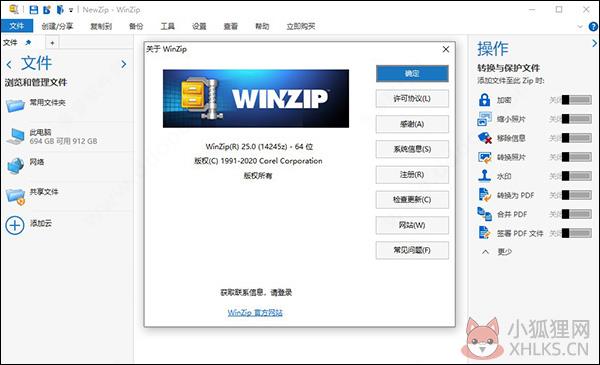Open the 查看 tab
The image size is (600, 365).
(x=231, y=26)
